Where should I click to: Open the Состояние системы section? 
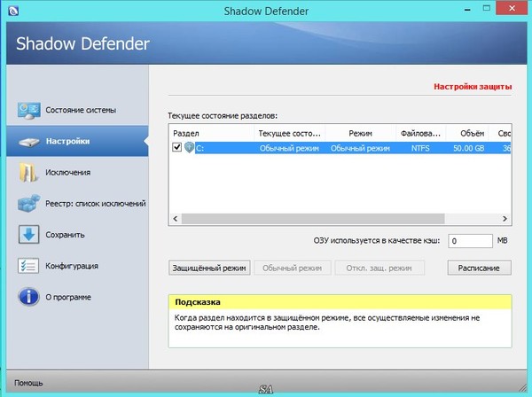pyautogui.click(x=77, y=110)
